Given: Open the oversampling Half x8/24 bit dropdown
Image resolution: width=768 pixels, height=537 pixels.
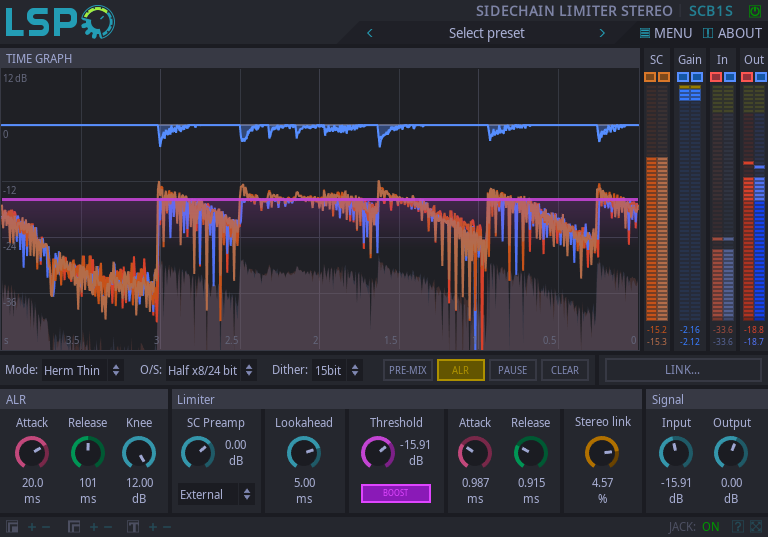Looking at the screenshot, I should point(210,370).
